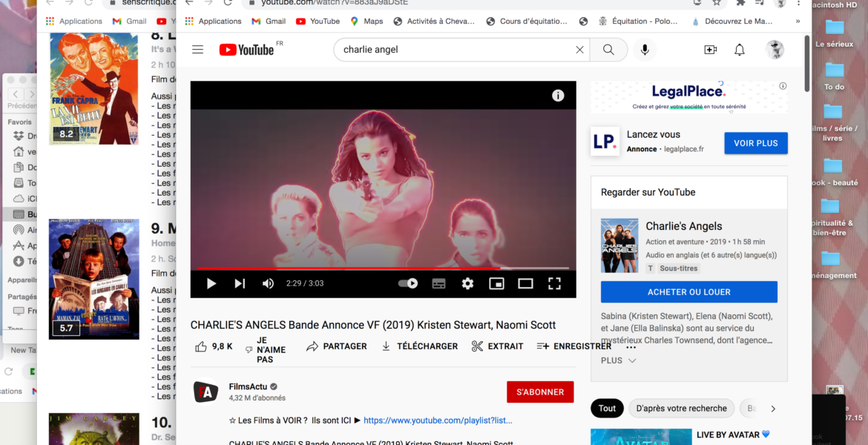Share the video with PARTAGER
The height and width of the screenshot is (445, 868).
click(337, 346)
